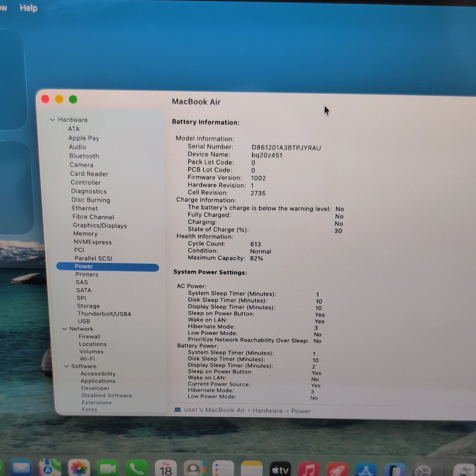
Task: Open the Controller item
Action: 86,182
